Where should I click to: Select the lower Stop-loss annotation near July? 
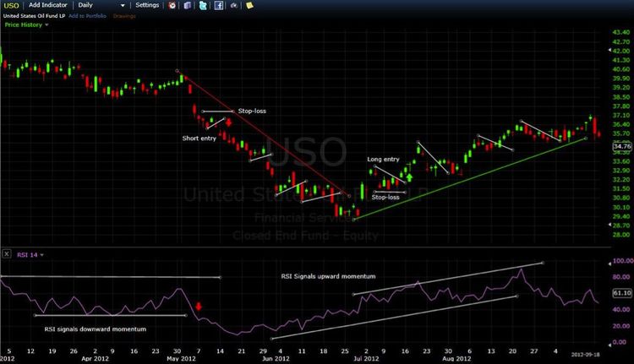click(385, 197)
